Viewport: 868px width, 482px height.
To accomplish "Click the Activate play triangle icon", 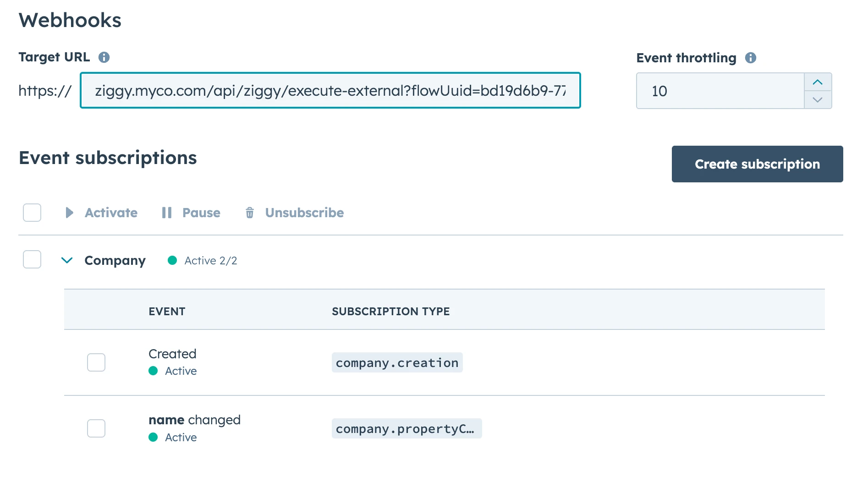I will 69,213.
